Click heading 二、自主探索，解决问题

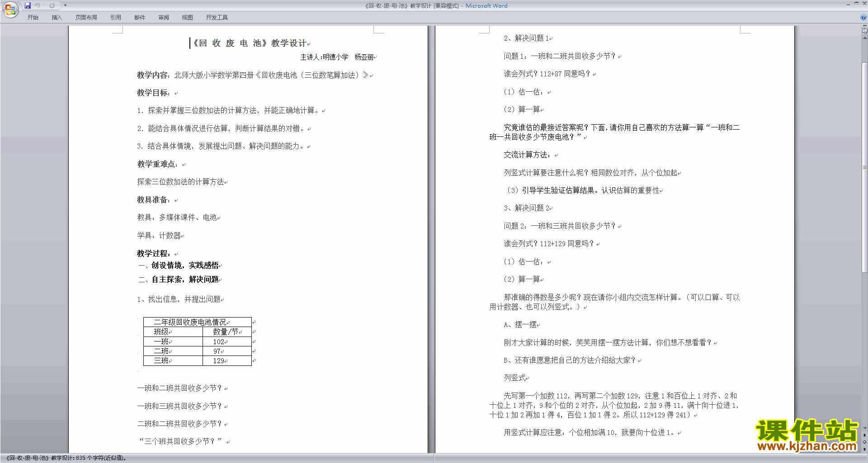point(179,280)
